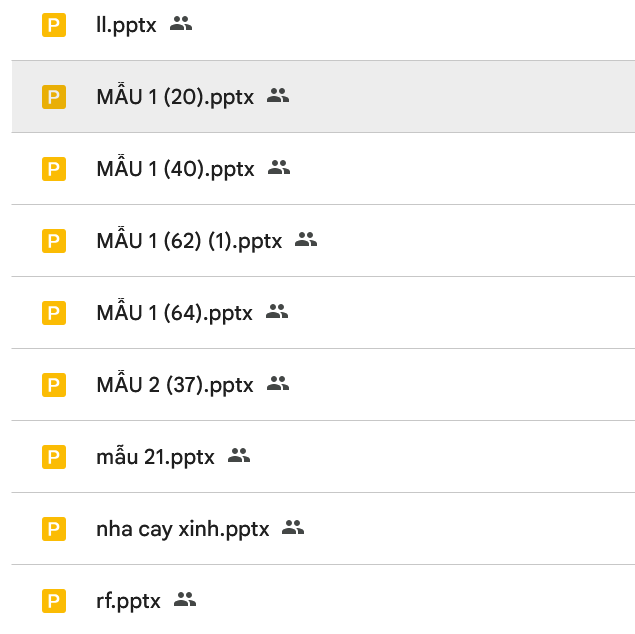Click the PowerPoint icon beside ll.pptx
Viewport: 635px width, 634px height.
[x=53, y=25]
